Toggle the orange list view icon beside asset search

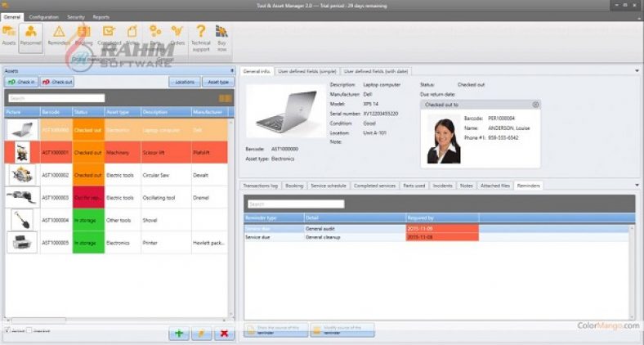tap(225, 98)
